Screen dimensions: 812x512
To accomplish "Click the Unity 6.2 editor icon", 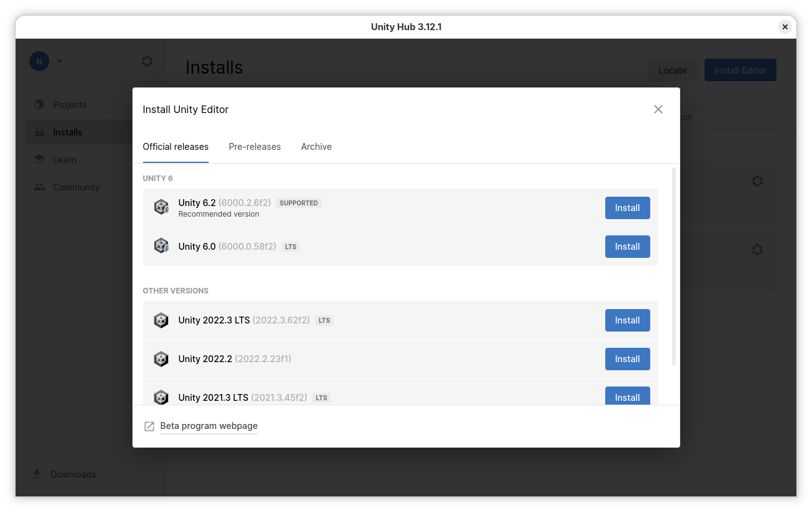I will tap(162, 207).
